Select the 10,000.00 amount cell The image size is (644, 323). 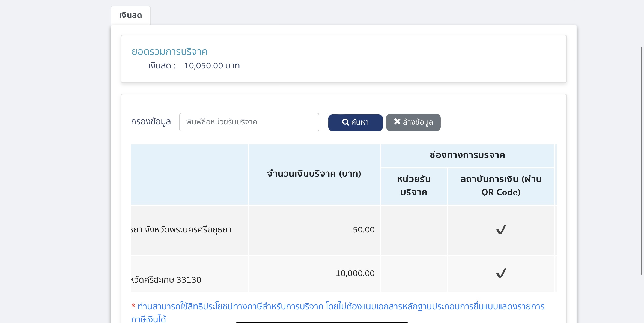coord(355,273)
